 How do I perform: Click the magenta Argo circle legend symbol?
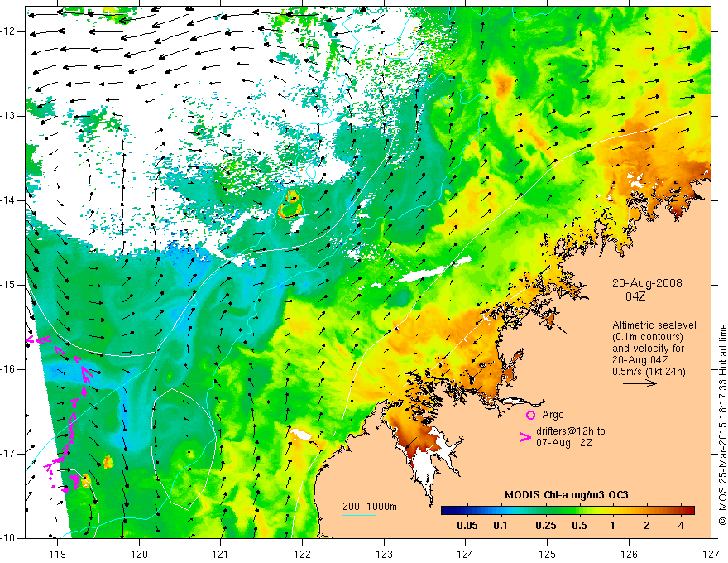click(530, 415)
